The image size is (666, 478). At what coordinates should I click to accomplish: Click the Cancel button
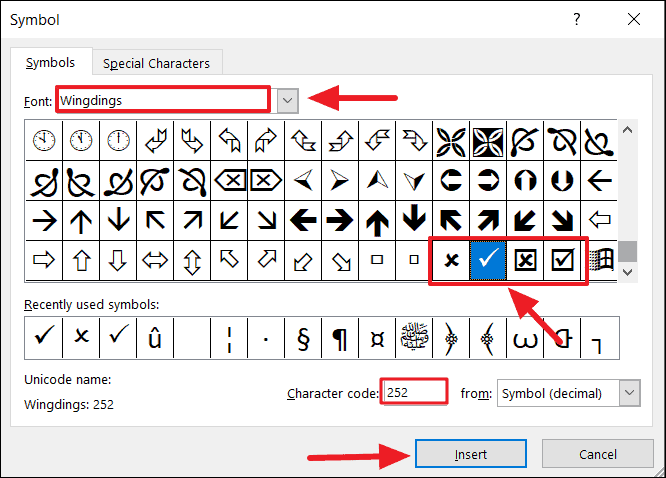(598, 454)
